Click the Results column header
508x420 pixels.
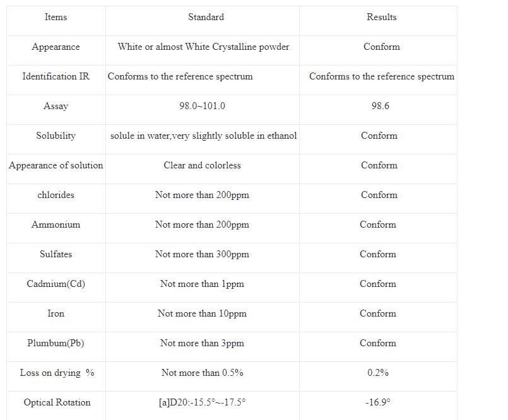tap(381, 17)
